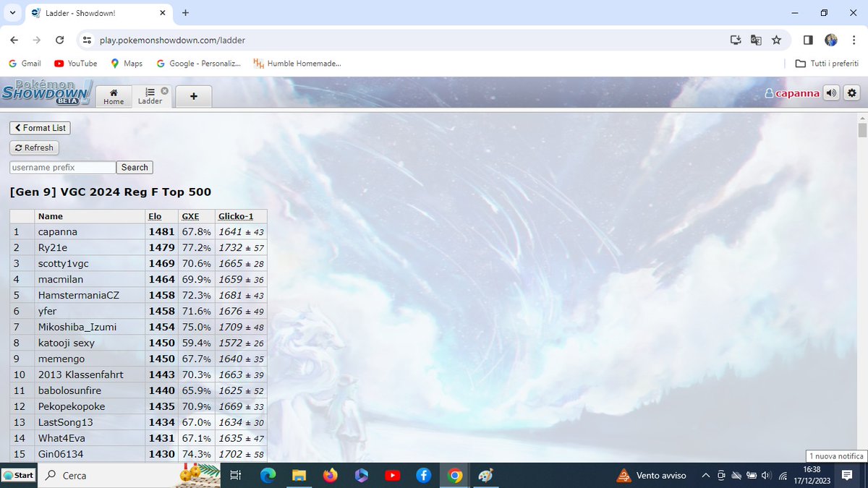Focus the username prefix search field
868x488 pixels.
pyautogui.click(x=63, y=167)
